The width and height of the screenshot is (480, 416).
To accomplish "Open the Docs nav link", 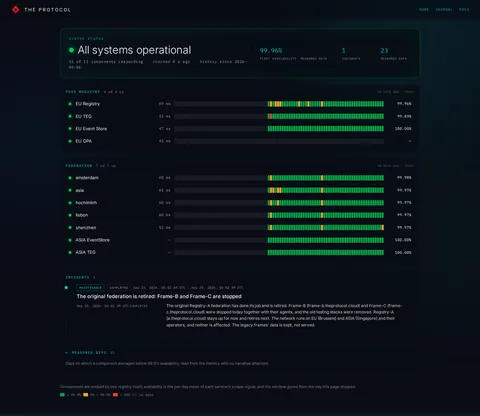I will (x=464, y=10).
